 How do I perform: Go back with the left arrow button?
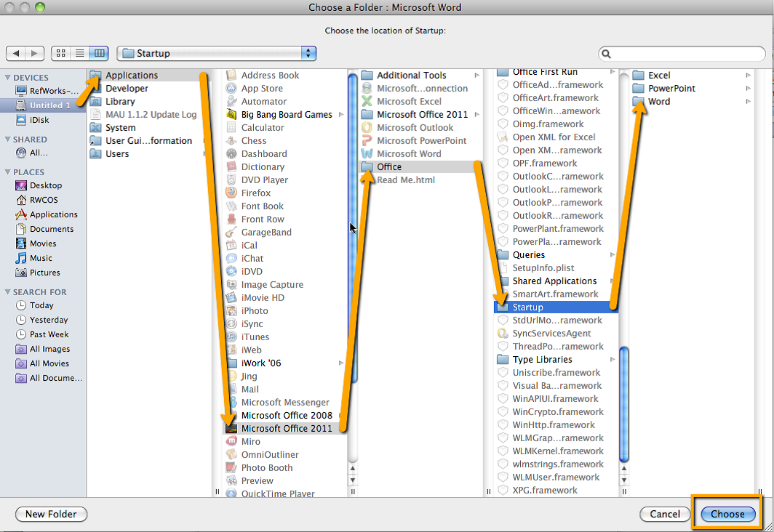16,53
